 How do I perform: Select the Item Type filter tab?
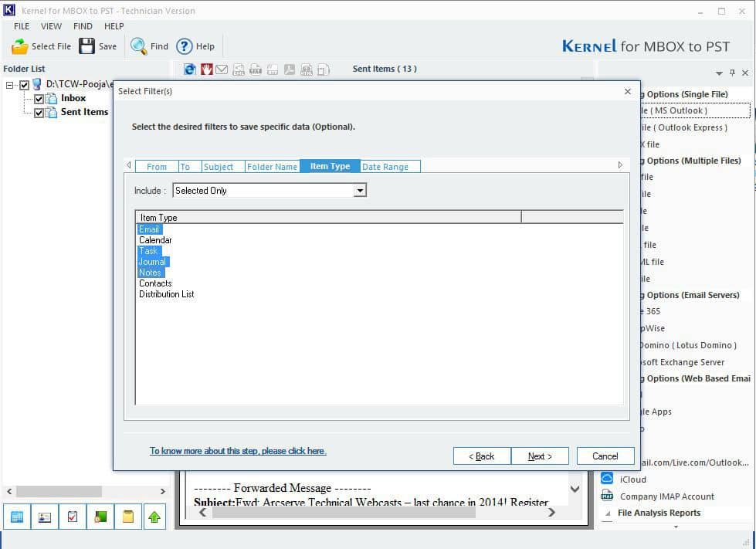point(330,166)
